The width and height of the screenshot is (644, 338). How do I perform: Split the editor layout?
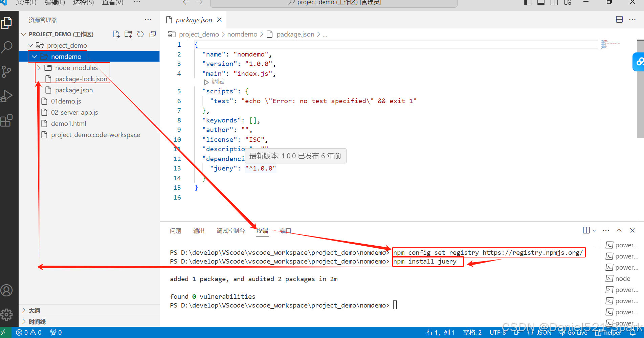click(x=619, y=20)
